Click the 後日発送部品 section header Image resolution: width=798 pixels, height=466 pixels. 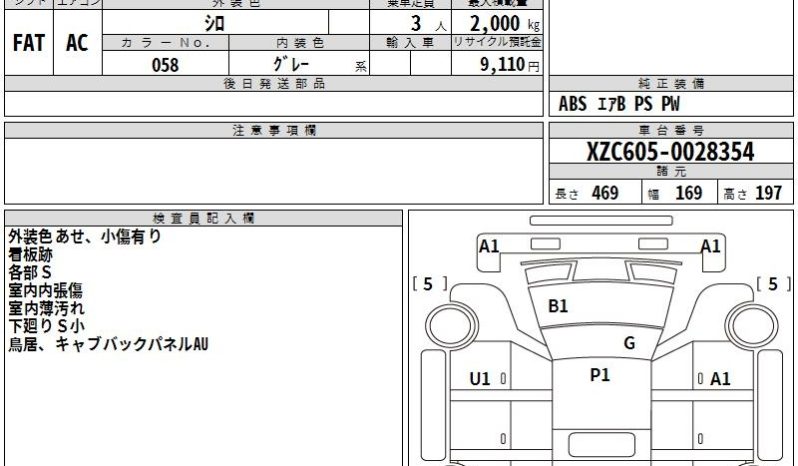[274, 83]
